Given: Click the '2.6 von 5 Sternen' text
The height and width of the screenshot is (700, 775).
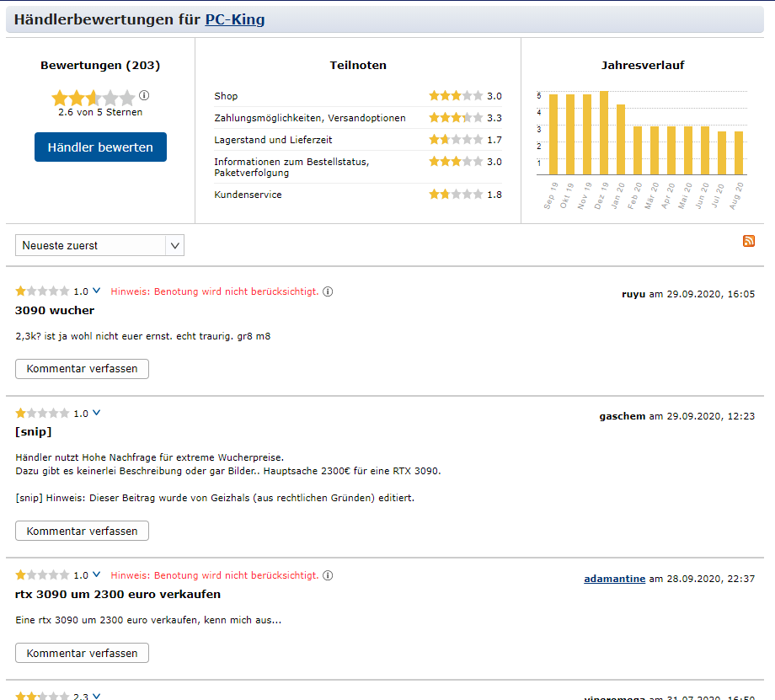Looking at the screenshot, I should tap(100, 112).
